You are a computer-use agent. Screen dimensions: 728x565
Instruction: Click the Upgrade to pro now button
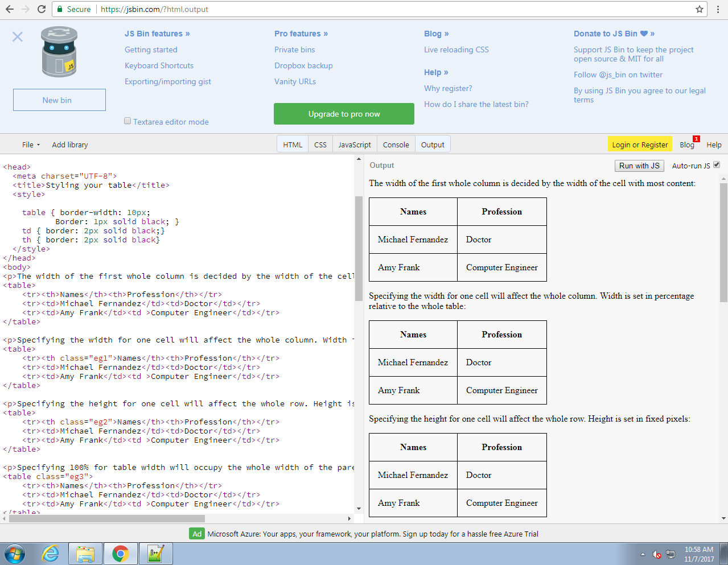point(344,114)
